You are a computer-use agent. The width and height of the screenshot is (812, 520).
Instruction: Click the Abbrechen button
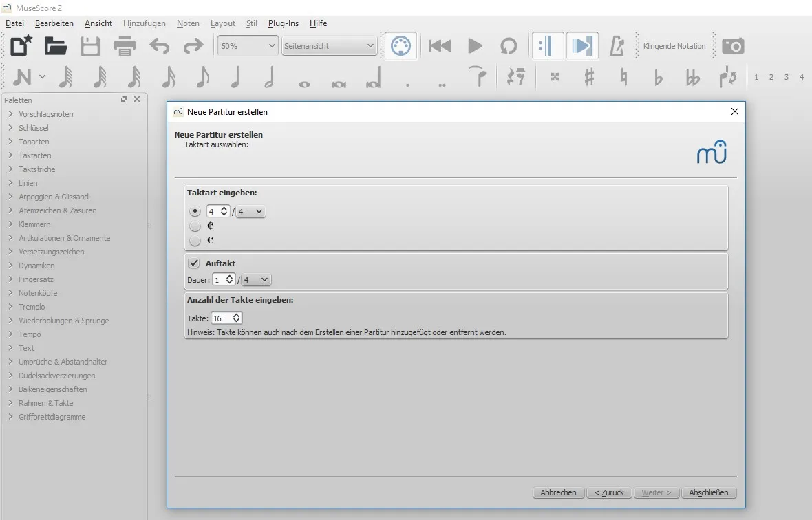[x=558, y=492]
